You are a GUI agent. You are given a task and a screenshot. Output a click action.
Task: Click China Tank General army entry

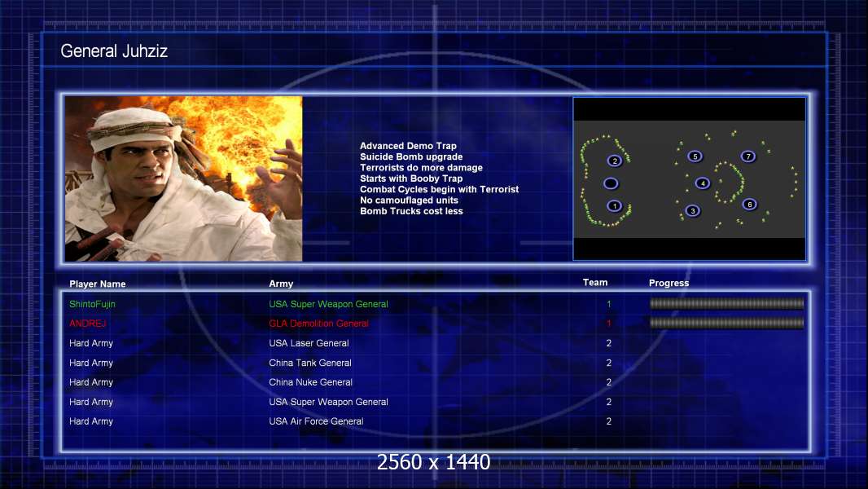(310, 363)
